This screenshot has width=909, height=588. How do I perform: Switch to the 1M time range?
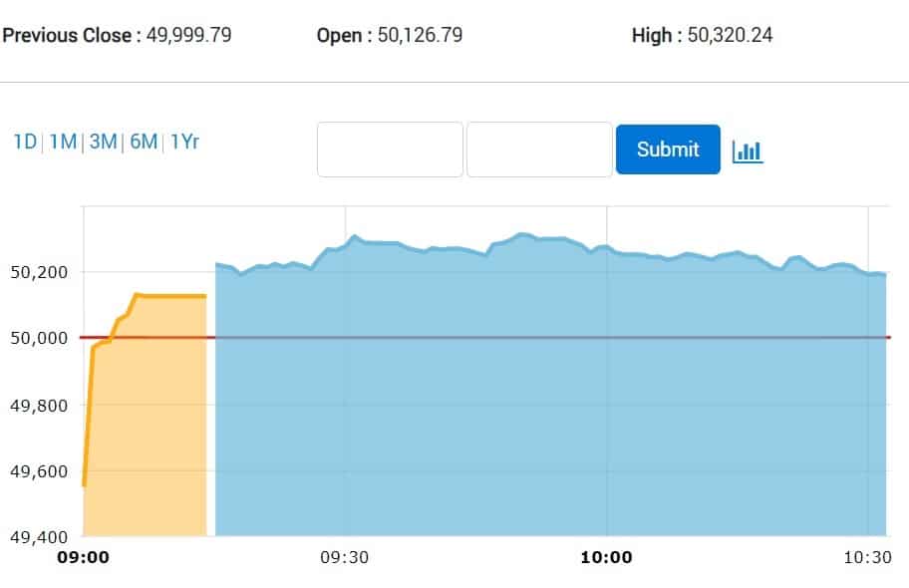coord(63,142)
